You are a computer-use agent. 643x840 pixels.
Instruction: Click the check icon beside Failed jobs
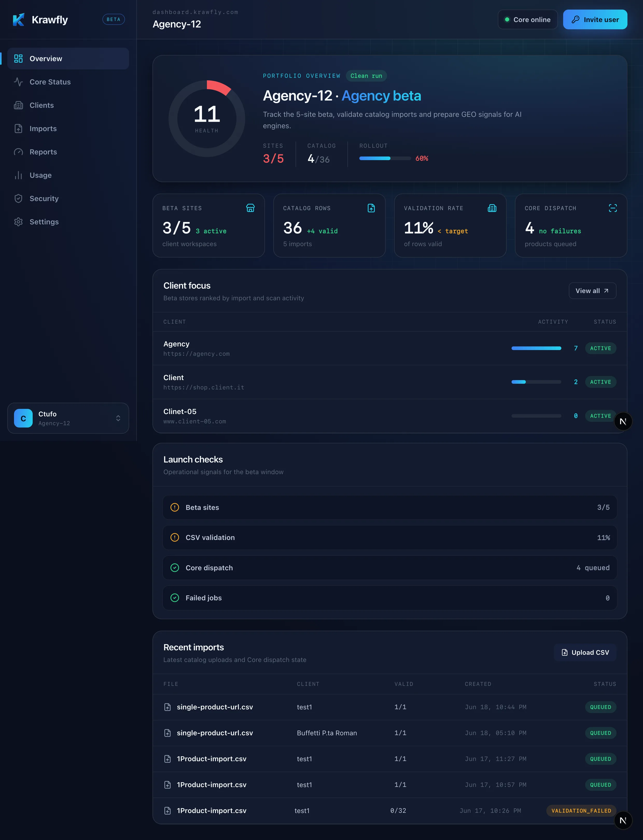pos(174,598)
